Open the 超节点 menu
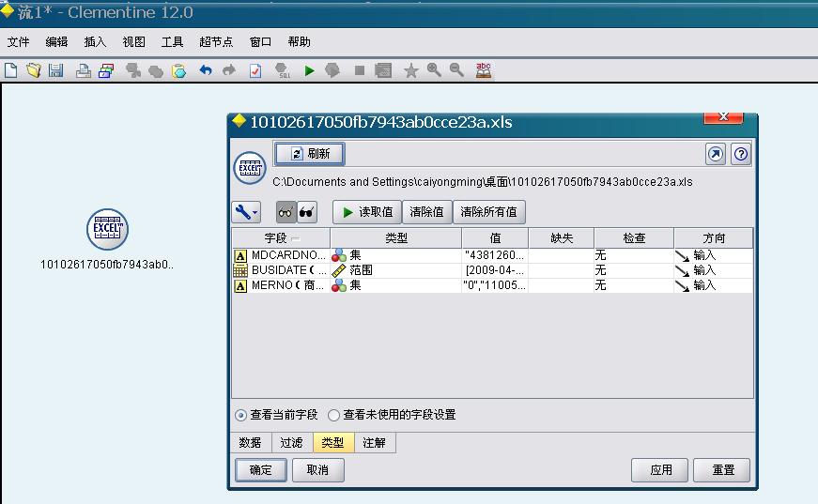 coord(216,42)
